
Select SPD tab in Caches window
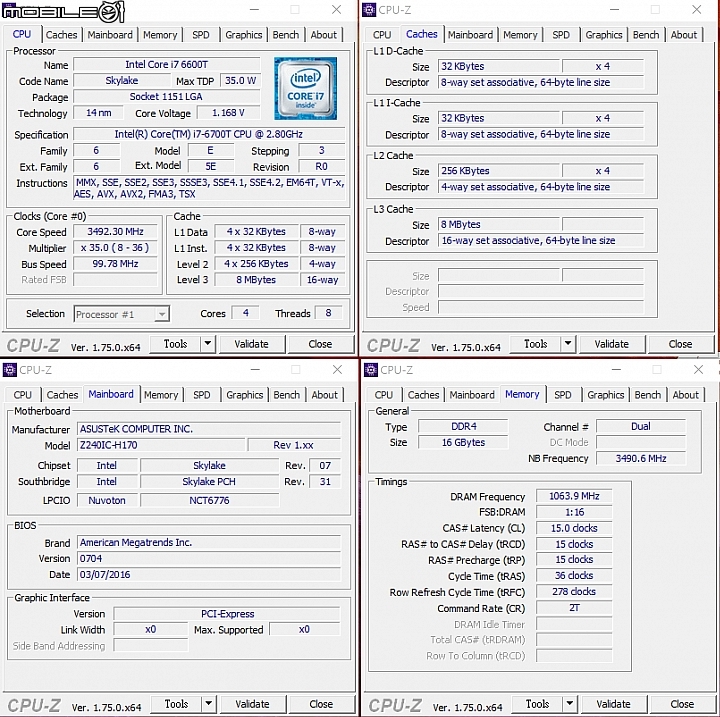561,35
